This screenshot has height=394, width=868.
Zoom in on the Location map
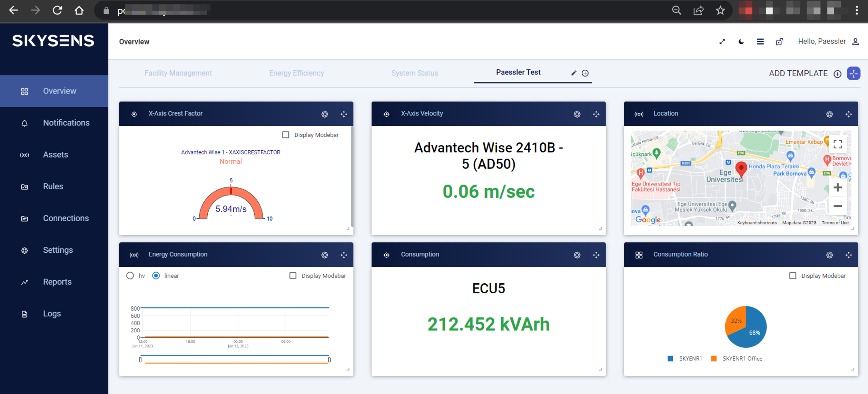(838, 188)
